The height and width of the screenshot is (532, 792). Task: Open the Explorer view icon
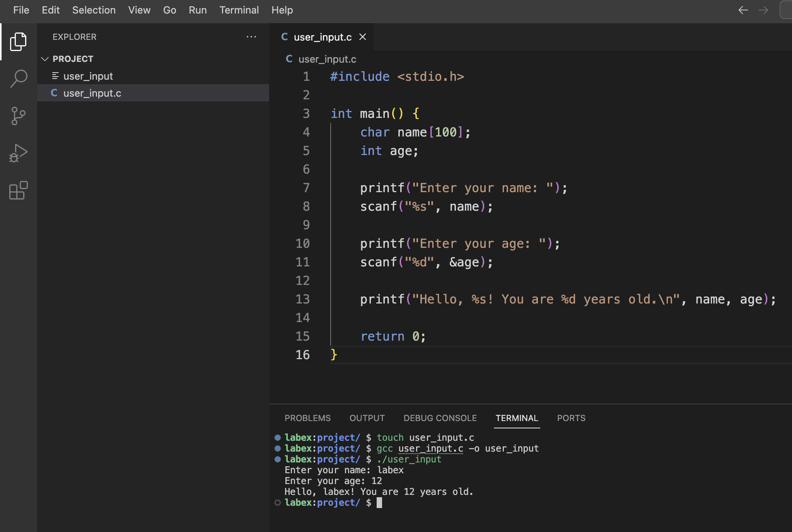pyautogui.click(x=18, y=41)
